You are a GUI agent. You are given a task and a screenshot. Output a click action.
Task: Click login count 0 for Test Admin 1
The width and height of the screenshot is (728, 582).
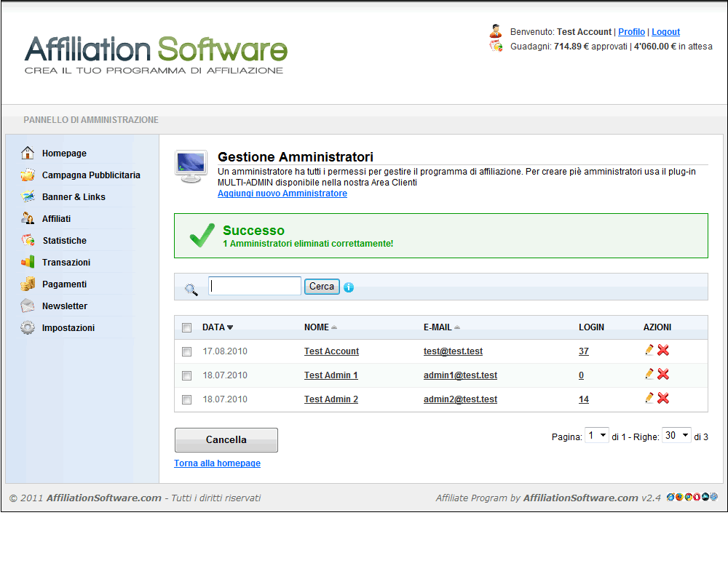coord(581,375)
